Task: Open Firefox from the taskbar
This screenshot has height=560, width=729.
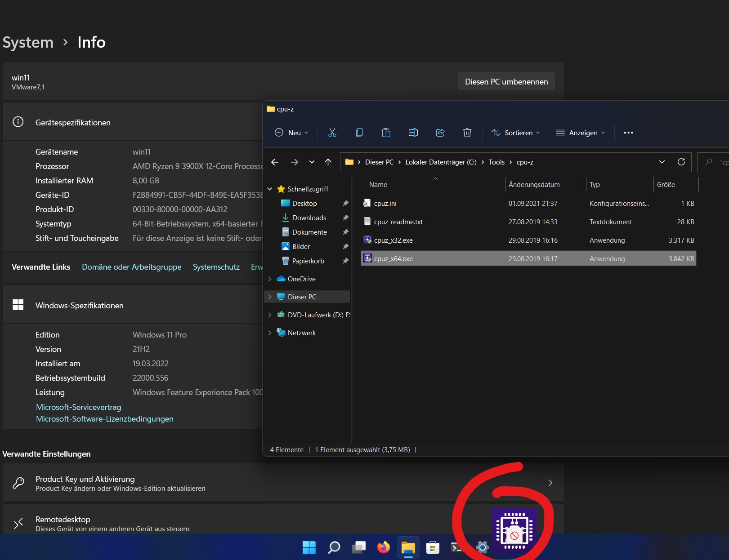Action: [383, 547]
